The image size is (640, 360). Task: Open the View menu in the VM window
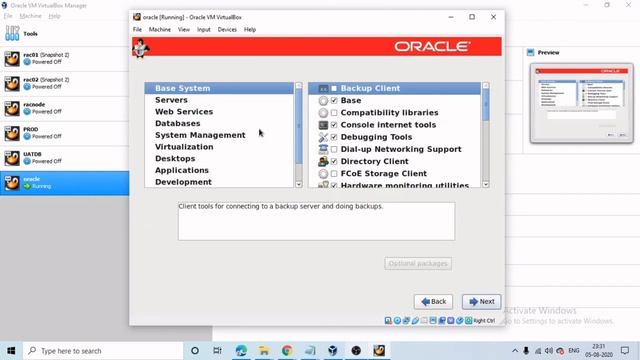(184, 29)
